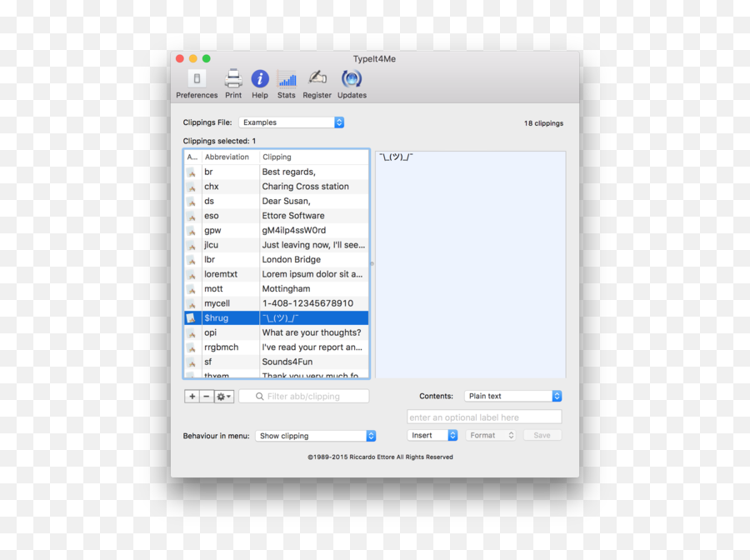Click the 'rrgbmch' abbreviation cell
This screenshot has height=560, width=750.
pos(221,347)
